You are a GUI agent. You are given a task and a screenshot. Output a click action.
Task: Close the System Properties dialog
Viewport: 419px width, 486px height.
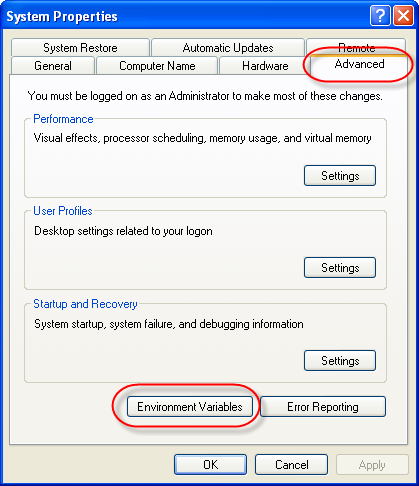click(403, 16)
